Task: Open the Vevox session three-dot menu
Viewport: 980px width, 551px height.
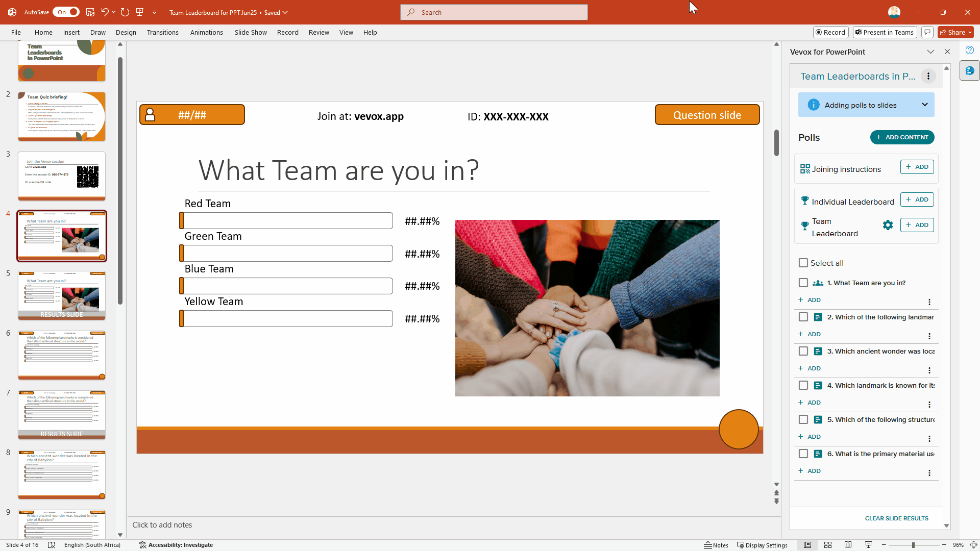Action: point(928,77)
